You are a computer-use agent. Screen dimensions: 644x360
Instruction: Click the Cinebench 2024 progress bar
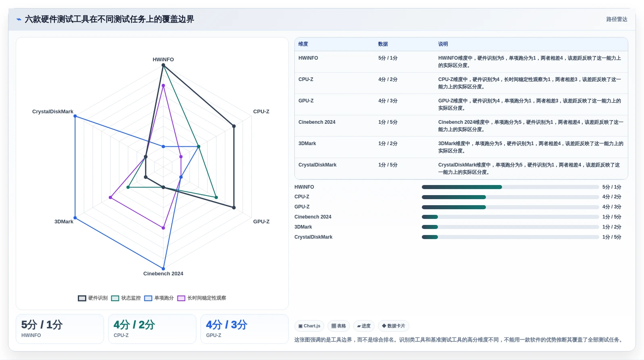510,217
